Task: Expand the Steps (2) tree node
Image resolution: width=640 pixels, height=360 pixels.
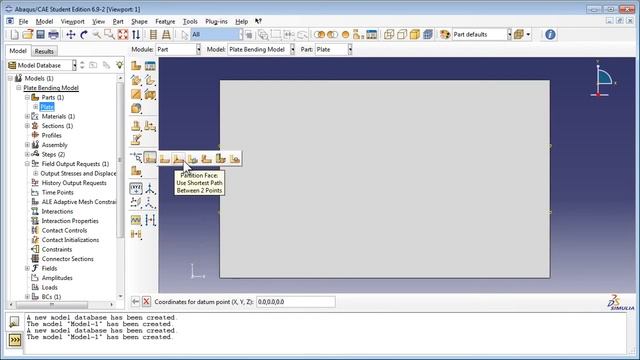Action: [x=27, y=154]
